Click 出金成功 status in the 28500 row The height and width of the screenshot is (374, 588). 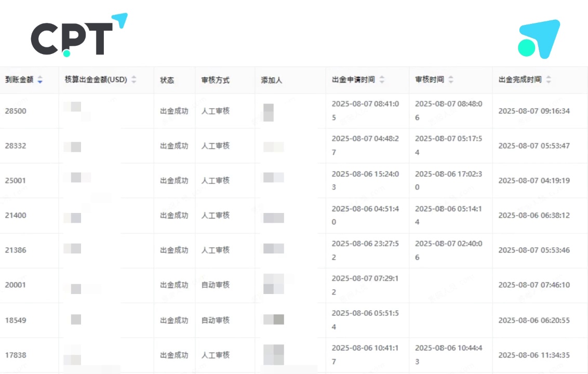coord(174,111)
